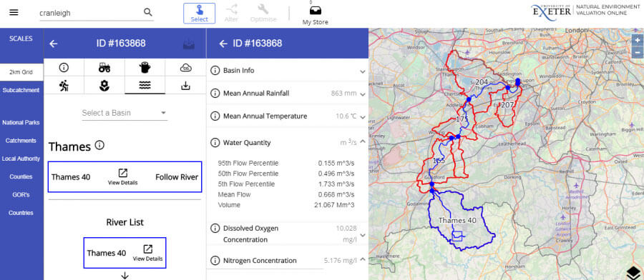Activate the Select tool
The image size is (644, 280).
click(x=199, y=14)
